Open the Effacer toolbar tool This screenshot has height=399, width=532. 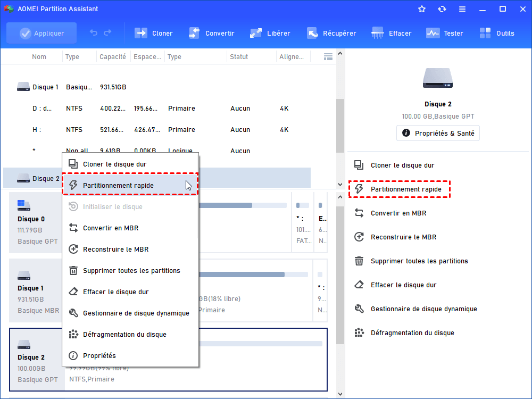(391, 33)
